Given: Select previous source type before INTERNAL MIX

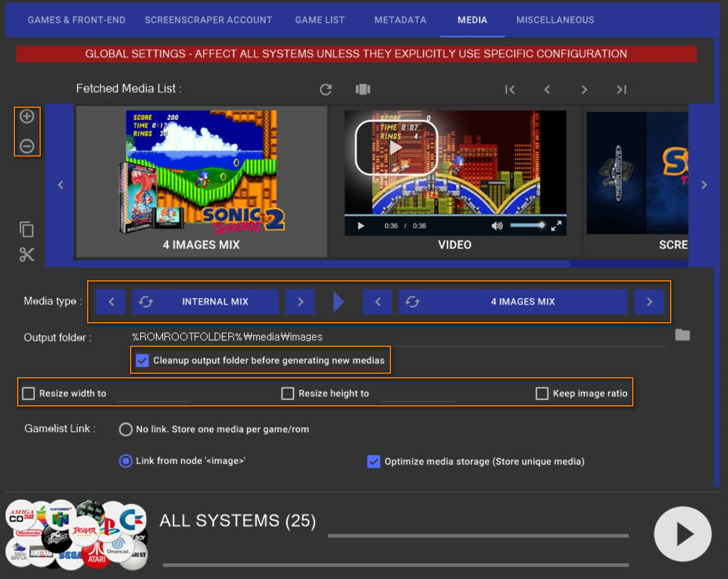Looking at the screenshot, I should (x=111, y=302).
